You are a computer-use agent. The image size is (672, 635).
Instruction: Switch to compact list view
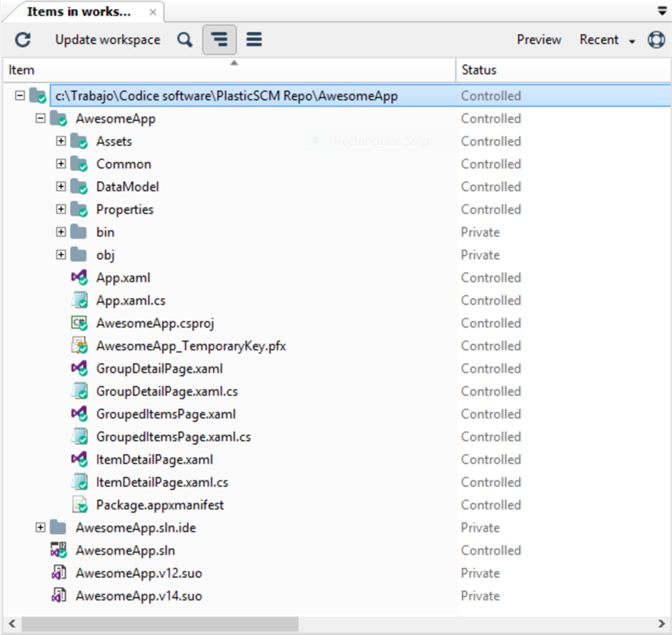[x=252, y=39]
